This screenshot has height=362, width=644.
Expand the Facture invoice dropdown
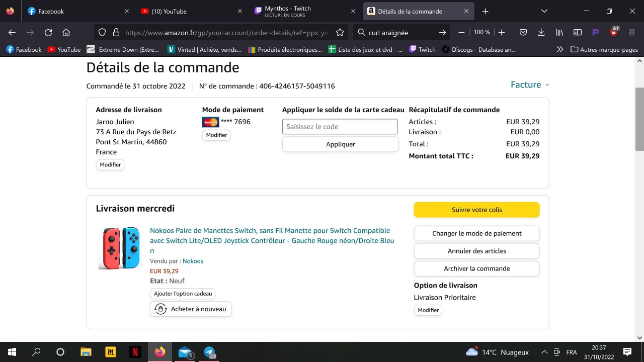(x=530, y=84)
